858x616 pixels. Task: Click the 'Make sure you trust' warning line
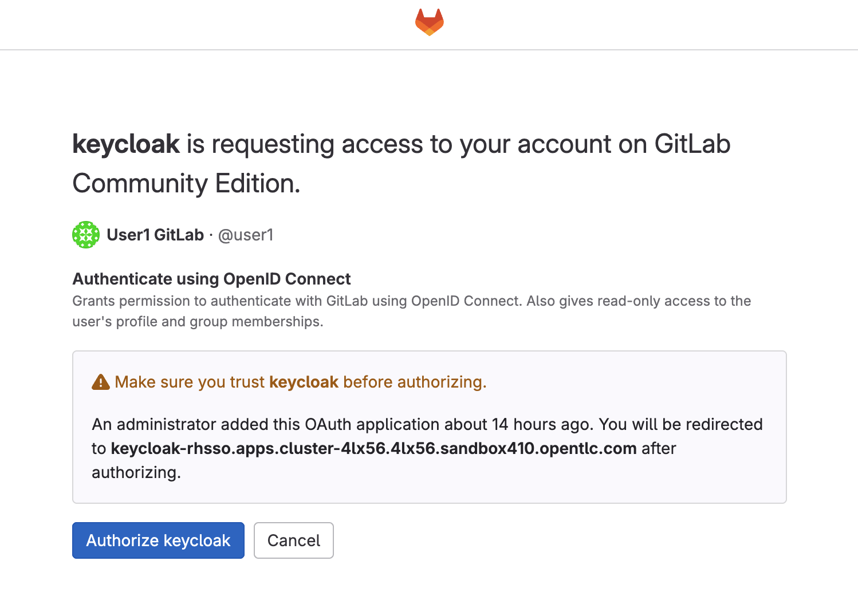289,382
